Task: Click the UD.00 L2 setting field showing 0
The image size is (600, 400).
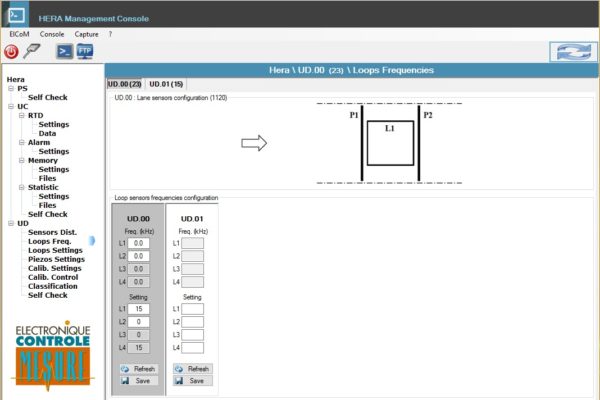Action: point(139,322)
